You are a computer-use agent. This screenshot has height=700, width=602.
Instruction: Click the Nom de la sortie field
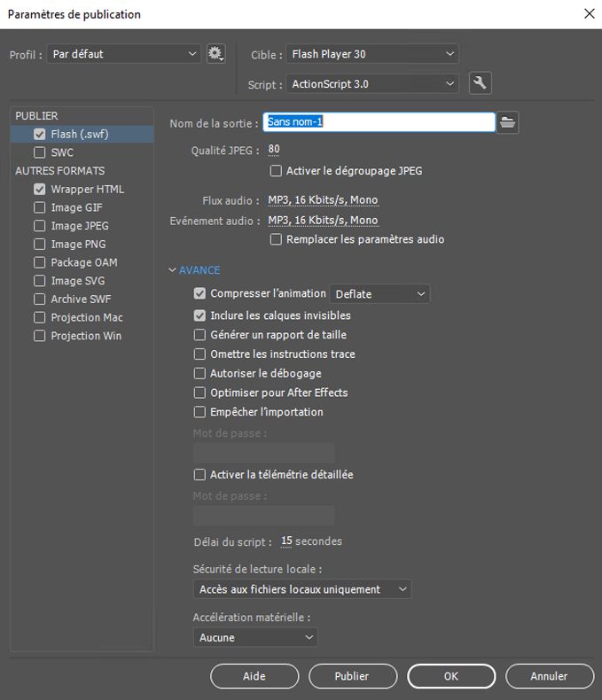pyautogui.click(x=380, y=122)
